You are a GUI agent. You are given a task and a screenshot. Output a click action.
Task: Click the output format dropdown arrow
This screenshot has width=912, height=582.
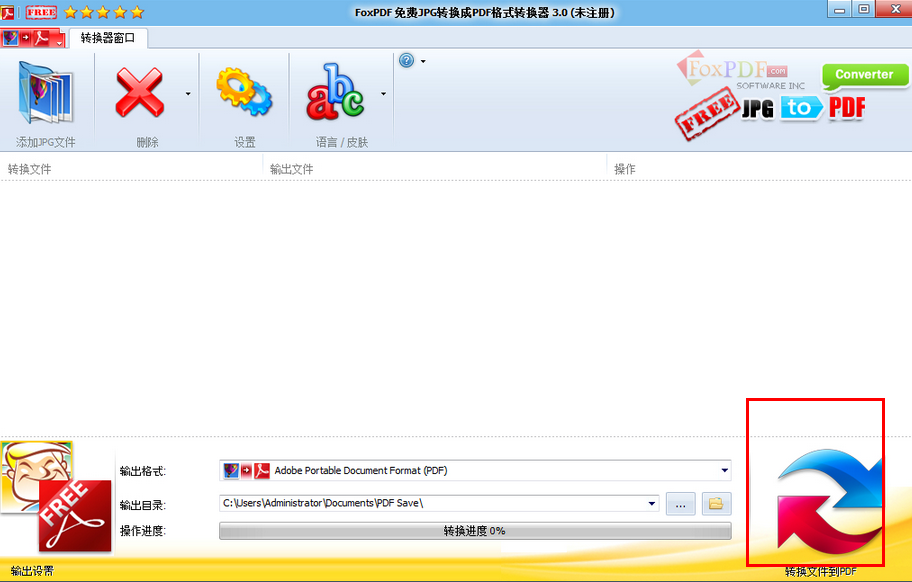[724, 470]
